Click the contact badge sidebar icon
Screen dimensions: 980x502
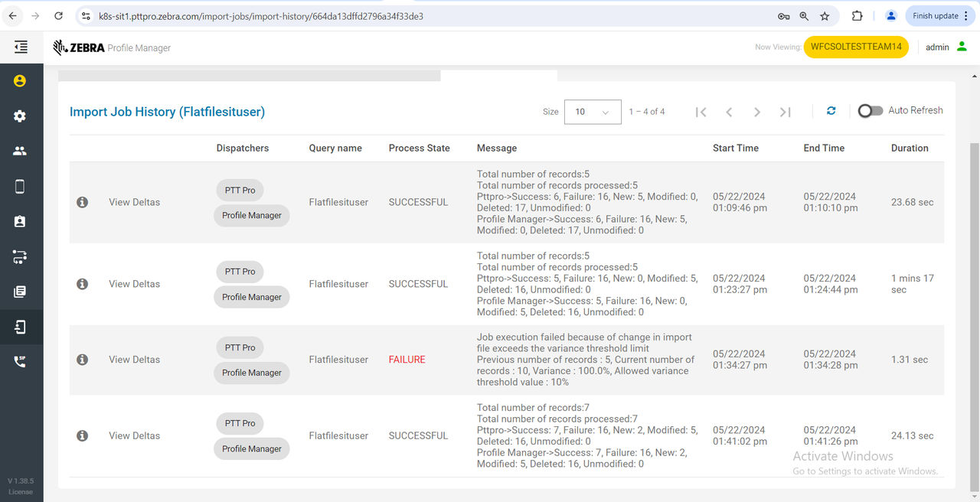coord(20,222)
